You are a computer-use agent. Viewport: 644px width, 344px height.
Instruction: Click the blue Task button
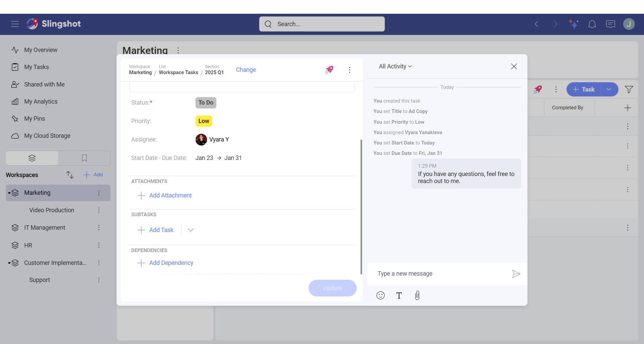pyautogui.click(x=584, y=90)
